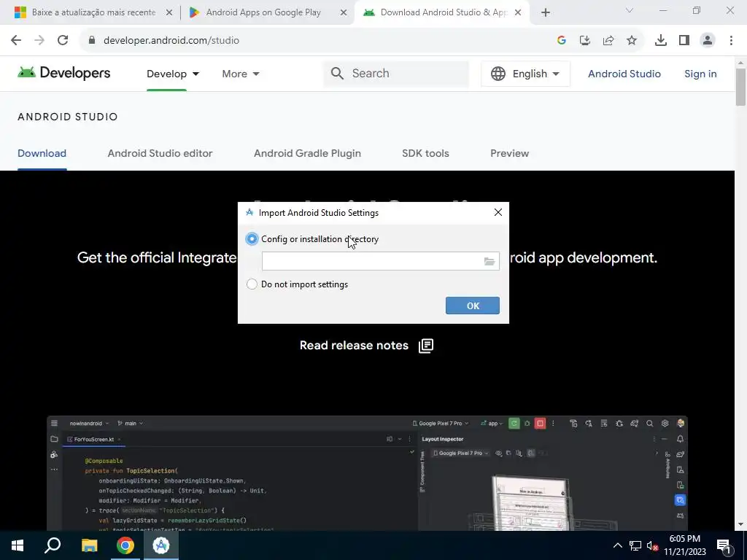The width and height of the screenshot is (747, 560).
Task: Click the release notes document icon
Action: pyautogui.click(x=426, y=346)
